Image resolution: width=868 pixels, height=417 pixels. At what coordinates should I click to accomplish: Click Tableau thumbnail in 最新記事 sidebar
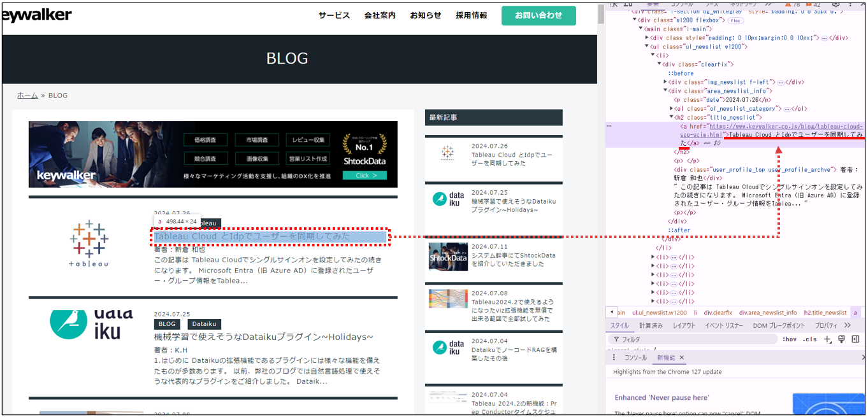pyautogui.click(x=447, y=153)
